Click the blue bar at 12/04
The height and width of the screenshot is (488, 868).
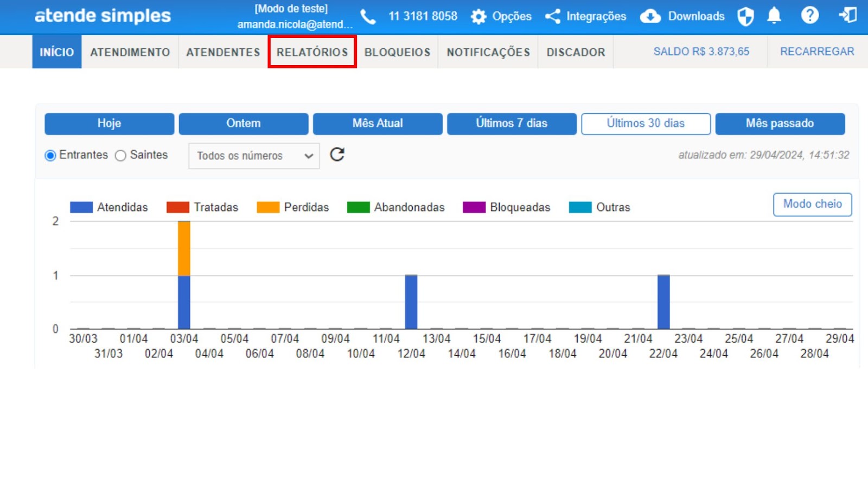tap(411, 302)
